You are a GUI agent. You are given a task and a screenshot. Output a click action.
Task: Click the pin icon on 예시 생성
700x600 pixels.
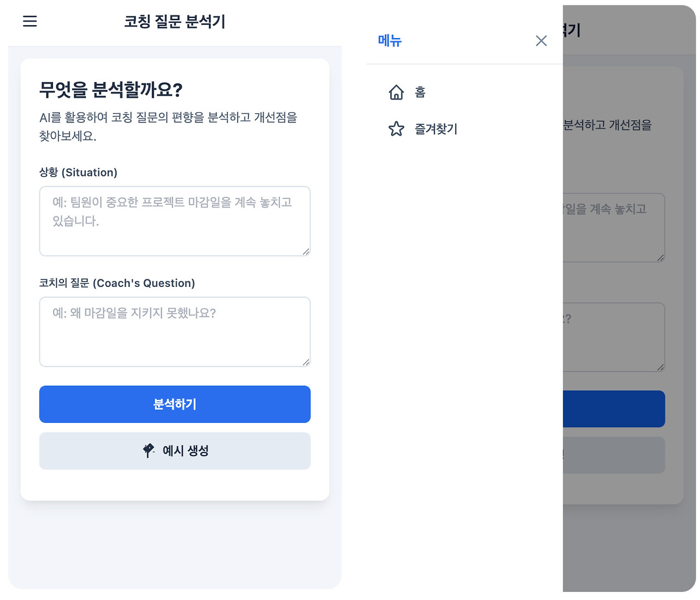[148, 451]
